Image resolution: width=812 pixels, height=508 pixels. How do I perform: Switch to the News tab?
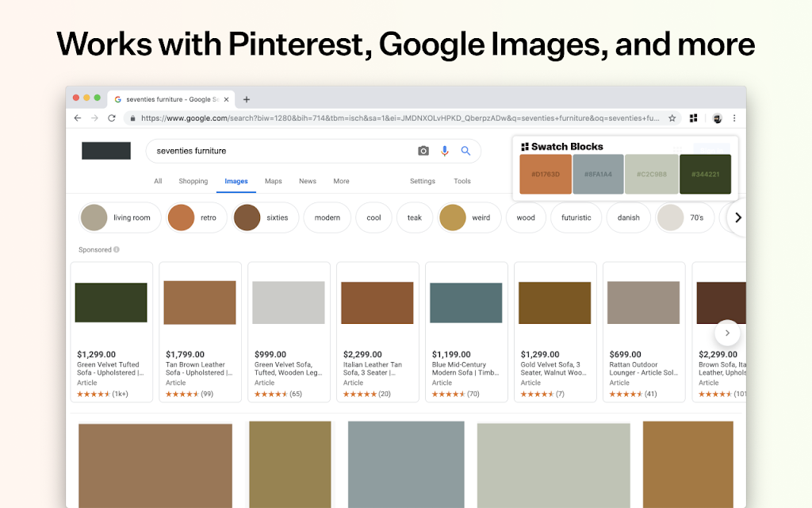308,181
